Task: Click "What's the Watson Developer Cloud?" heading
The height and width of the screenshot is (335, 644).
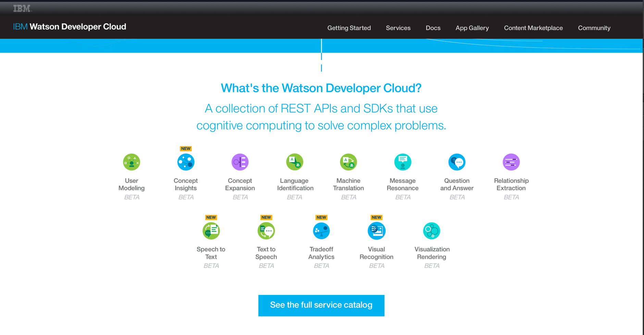Action: coord(321,88)
